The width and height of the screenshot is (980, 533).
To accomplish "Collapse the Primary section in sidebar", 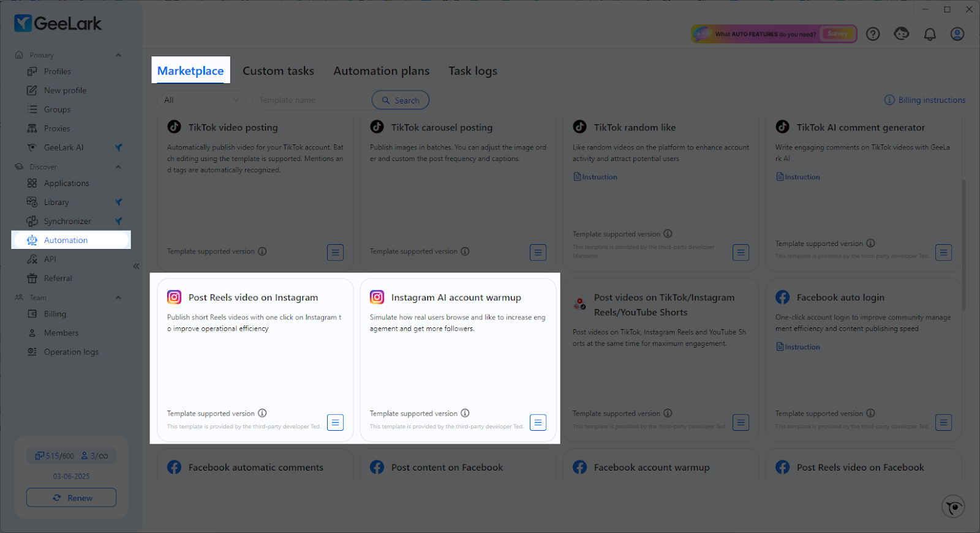I will (x=118, y=55).
